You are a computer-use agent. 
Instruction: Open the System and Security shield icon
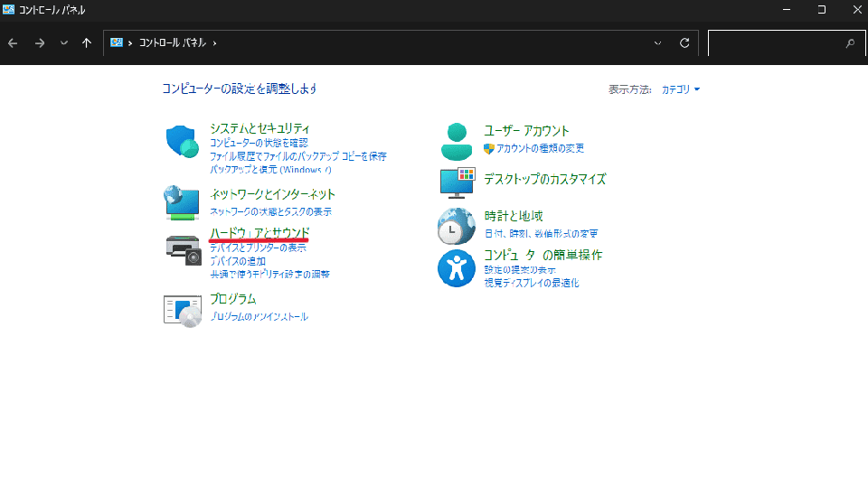coord(182,141)
